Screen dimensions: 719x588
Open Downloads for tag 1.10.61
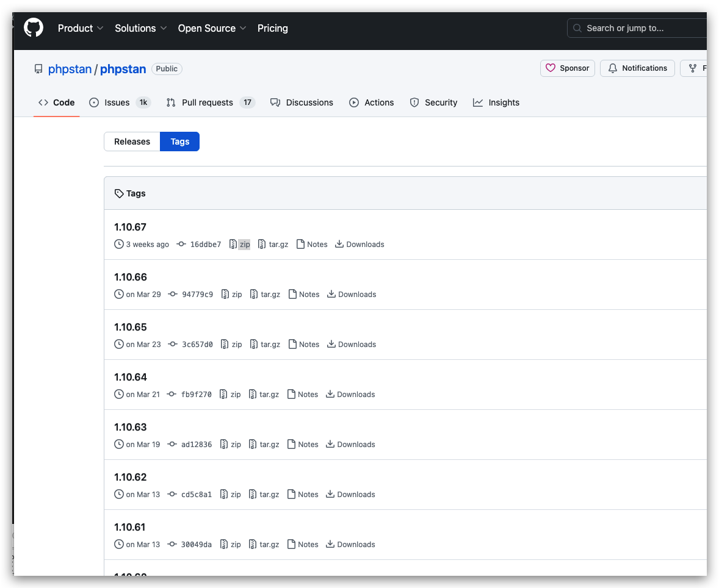click(351, 544)
